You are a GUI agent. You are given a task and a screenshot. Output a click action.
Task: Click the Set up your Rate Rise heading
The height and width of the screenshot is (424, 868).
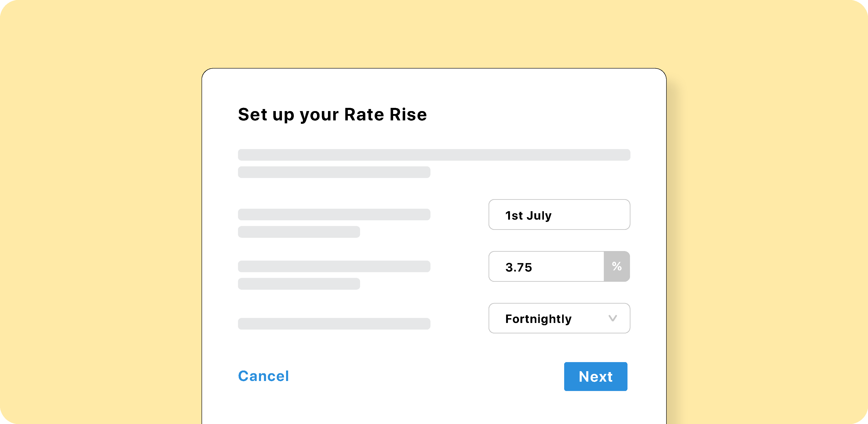point(333,114)
